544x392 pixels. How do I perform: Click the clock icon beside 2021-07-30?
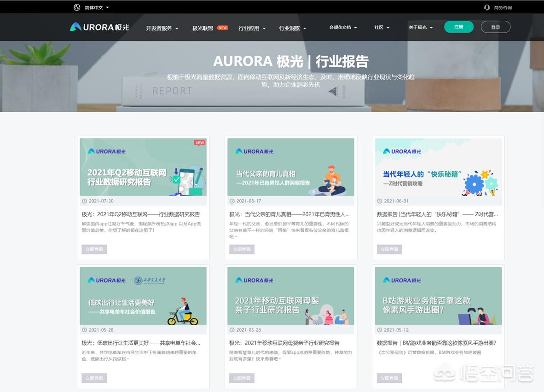click(x=84, y=201)
